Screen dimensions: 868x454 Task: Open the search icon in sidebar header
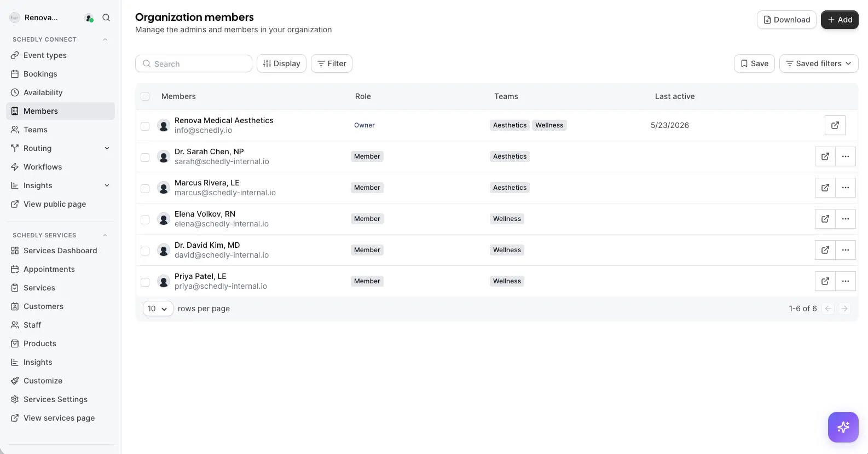tap(106, 18)
